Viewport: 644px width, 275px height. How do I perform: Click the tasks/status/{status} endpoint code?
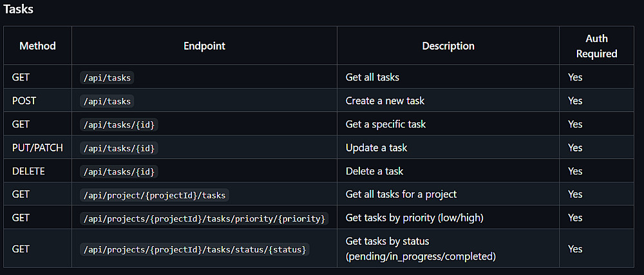tap(195, 249)
